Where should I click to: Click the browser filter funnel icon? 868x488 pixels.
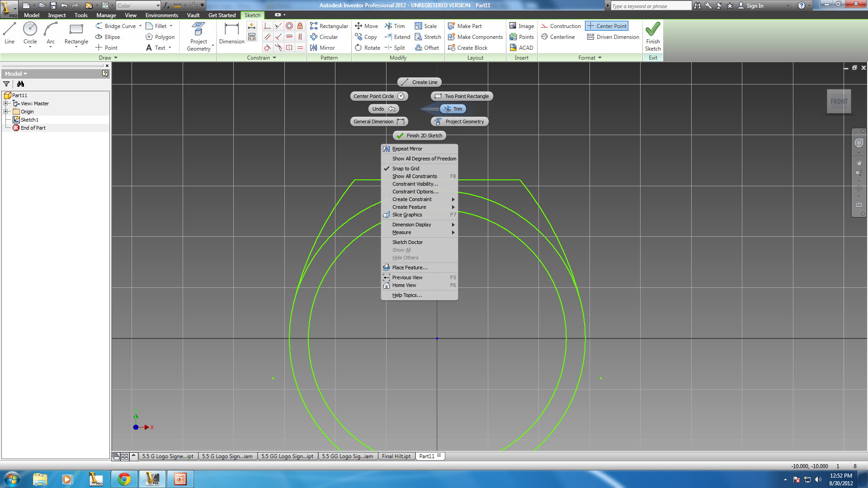(x=6, y=84)
